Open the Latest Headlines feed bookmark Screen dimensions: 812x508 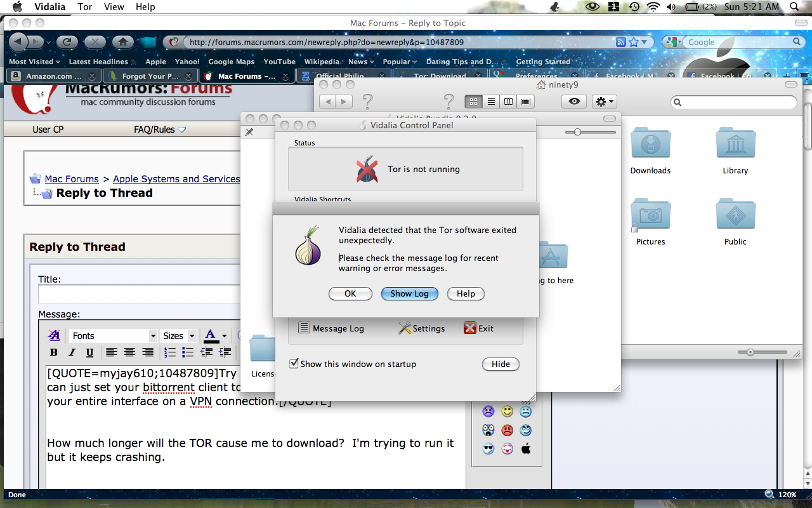(x=101, y=62)
